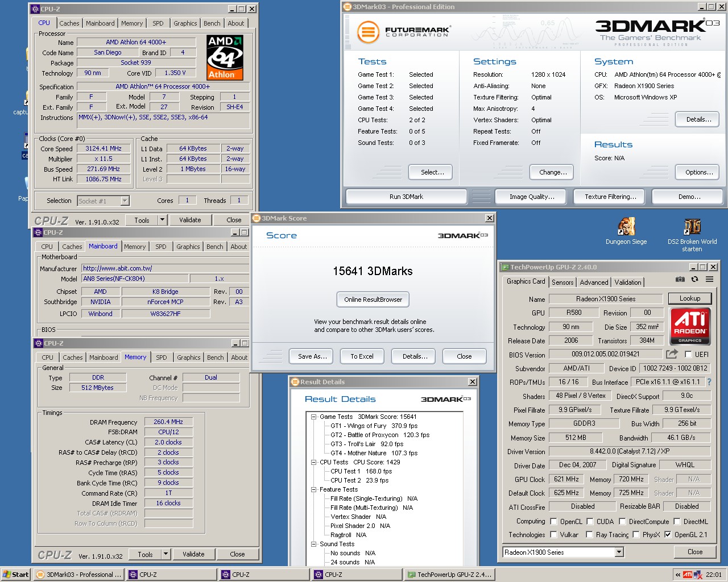Toggle the Vulkan checkbox

[x=553, y=535]
